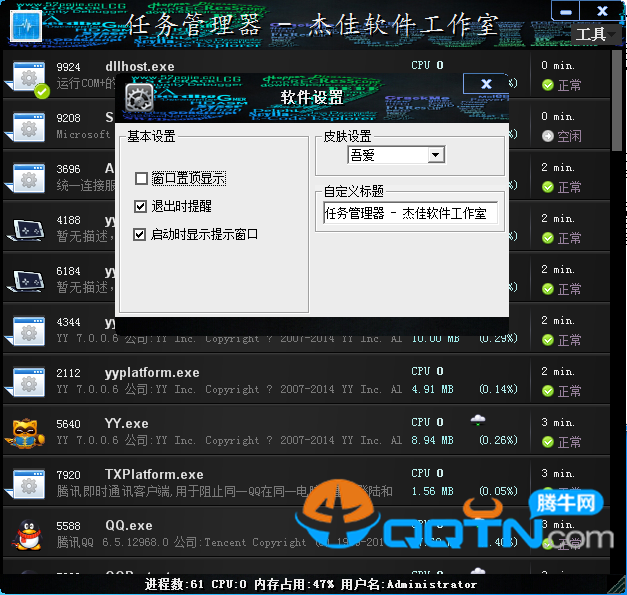Click the YY.exe raccoon icon
Image resolution: width=627 pixels, height=595 pixels.
tap(25, 432)
